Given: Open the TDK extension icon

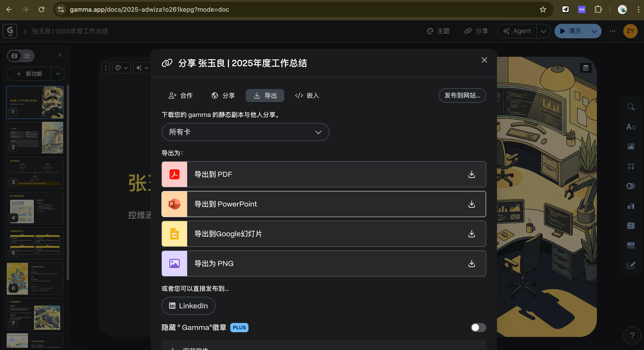Looking at the screenshot, I should (582, 9).
